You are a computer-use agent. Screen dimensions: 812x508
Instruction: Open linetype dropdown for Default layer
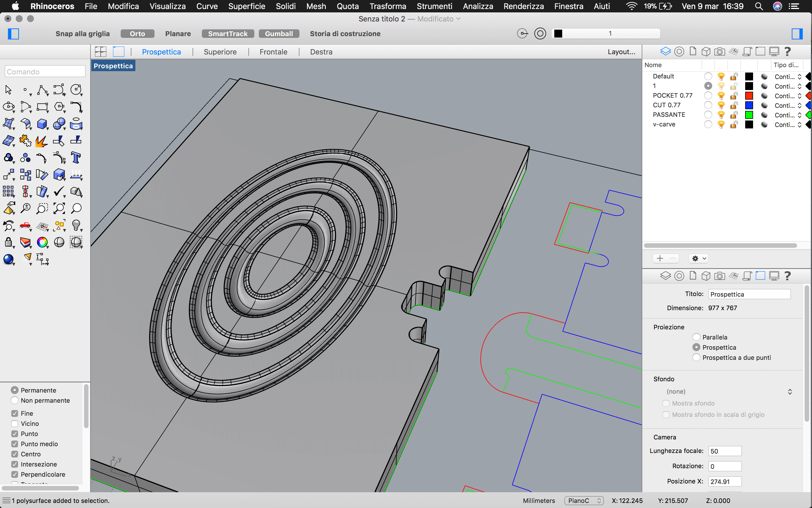(788, 76)
